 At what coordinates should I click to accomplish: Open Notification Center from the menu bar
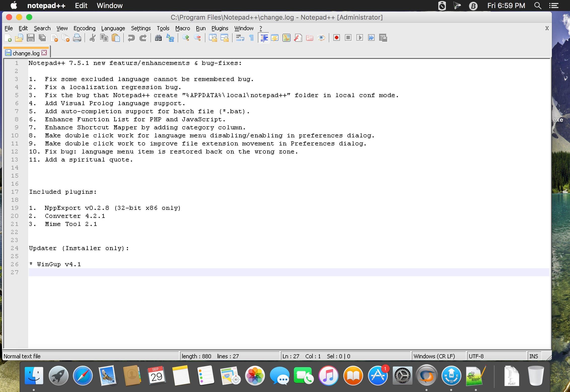[554, 6]
